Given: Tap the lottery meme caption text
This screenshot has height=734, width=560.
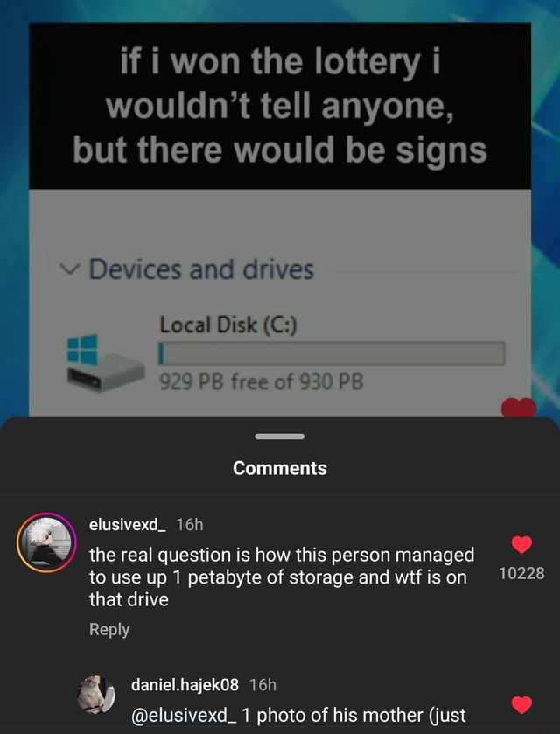Looking at the screenshot, I should (280, 106).
